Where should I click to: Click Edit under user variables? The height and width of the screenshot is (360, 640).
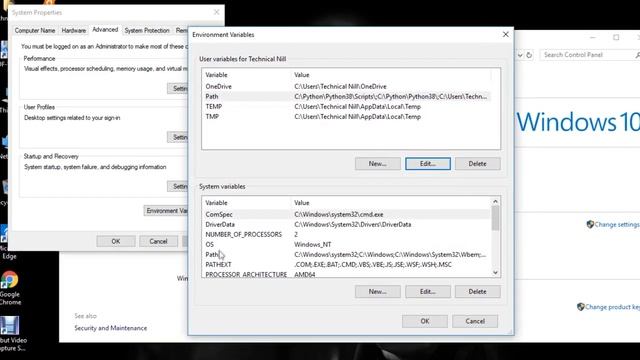pos(428,164)
